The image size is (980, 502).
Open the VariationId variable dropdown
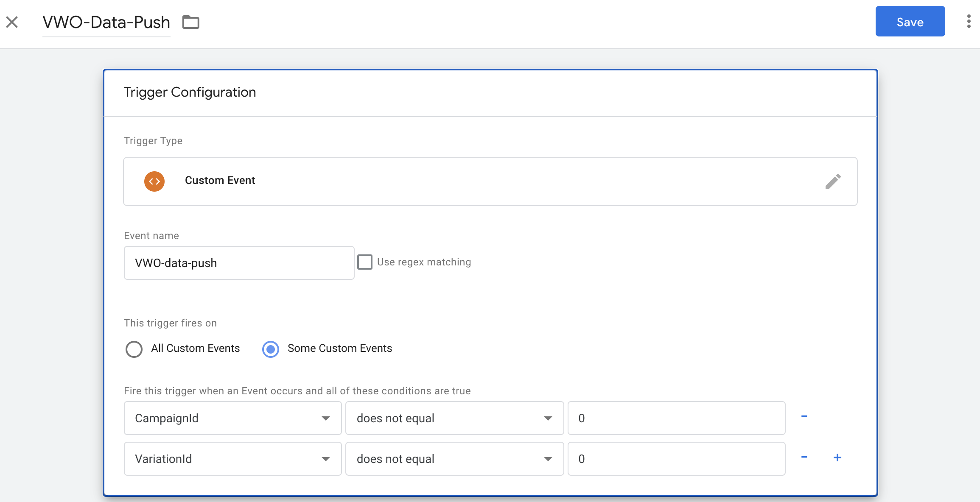click(x=233, y=459)
